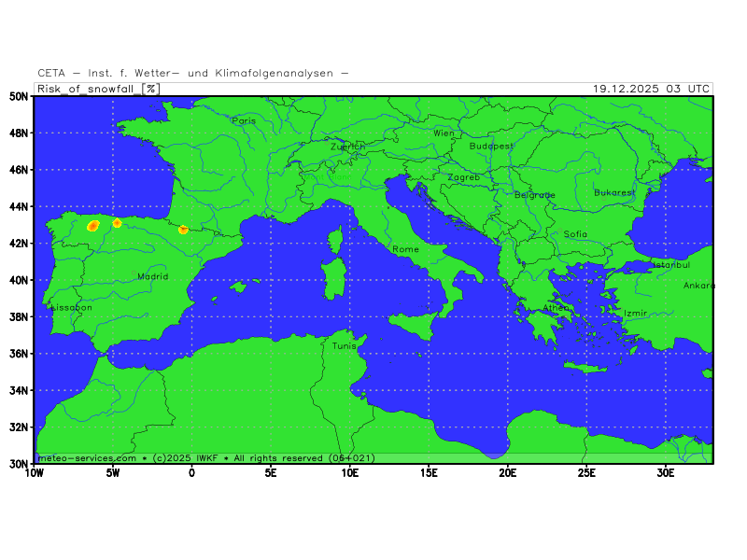This screenshot has height=560, width=747.
Task: Click the westernmost snowfall hotspot in Spain
Action: 92,226
